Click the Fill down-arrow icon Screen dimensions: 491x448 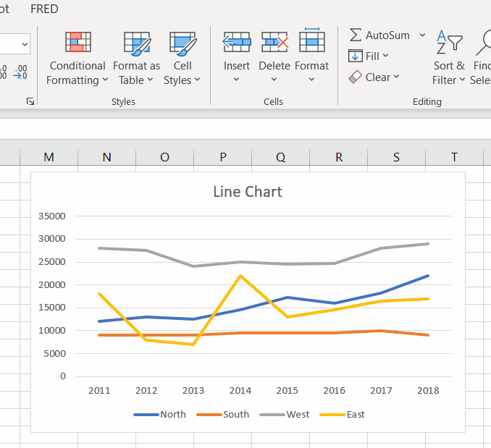click(355, 56)
